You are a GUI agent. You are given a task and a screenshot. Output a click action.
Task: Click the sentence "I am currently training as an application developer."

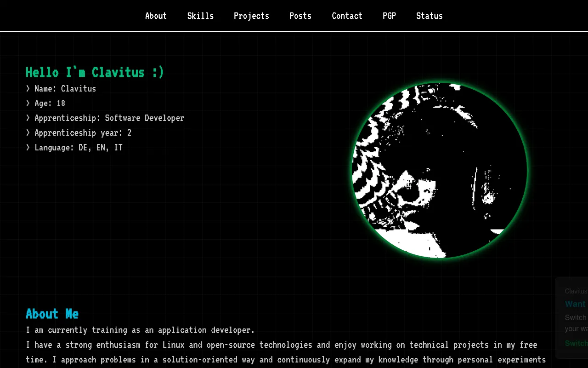click(140, 330)
